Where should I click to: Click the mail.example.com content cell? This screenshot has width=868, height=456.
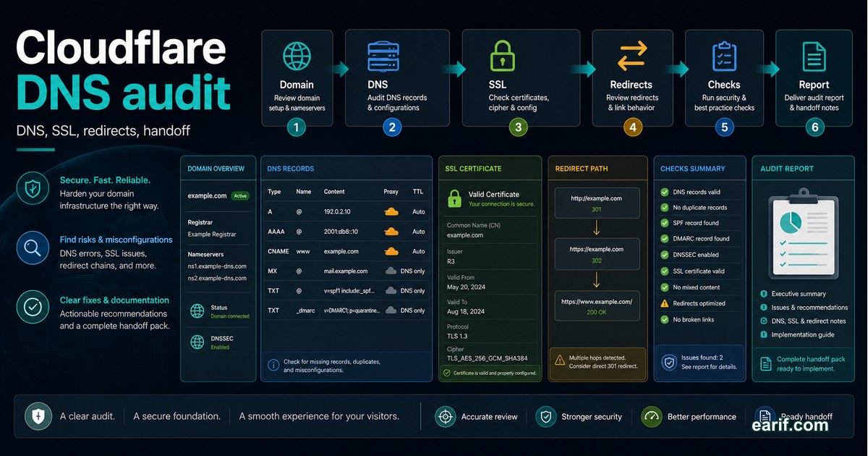point(346,271)
